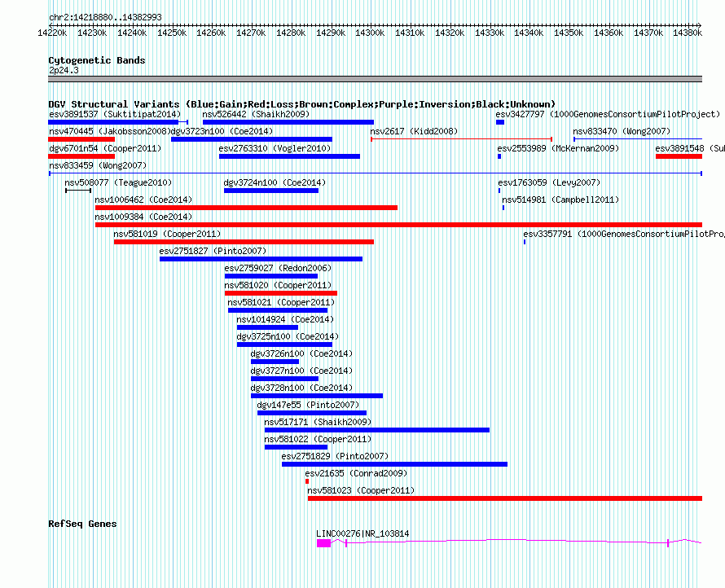725x588 pixels.
Task: Select the dgv3723n100 (Coe2014) variant label
Action: pyautogui.click(x=222, y=131)
